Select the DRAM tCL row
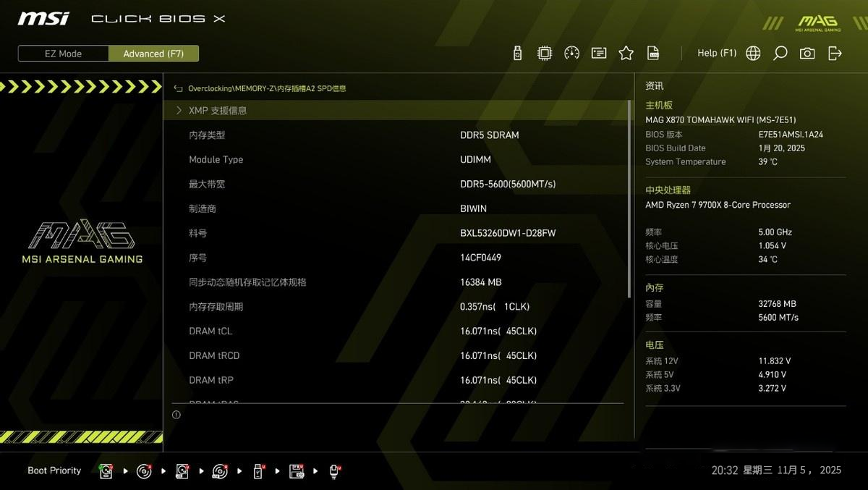This screenshot has height=490, width=868. pyautogui.click(x=397, y=331)
